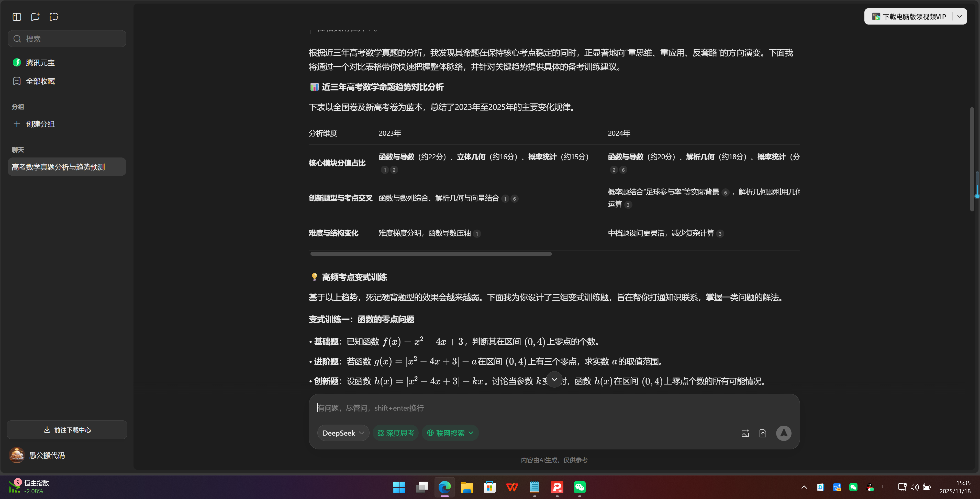Expand the VIP download dropdown at top right
Screen dimensions: 980x499
pos(960,16)
